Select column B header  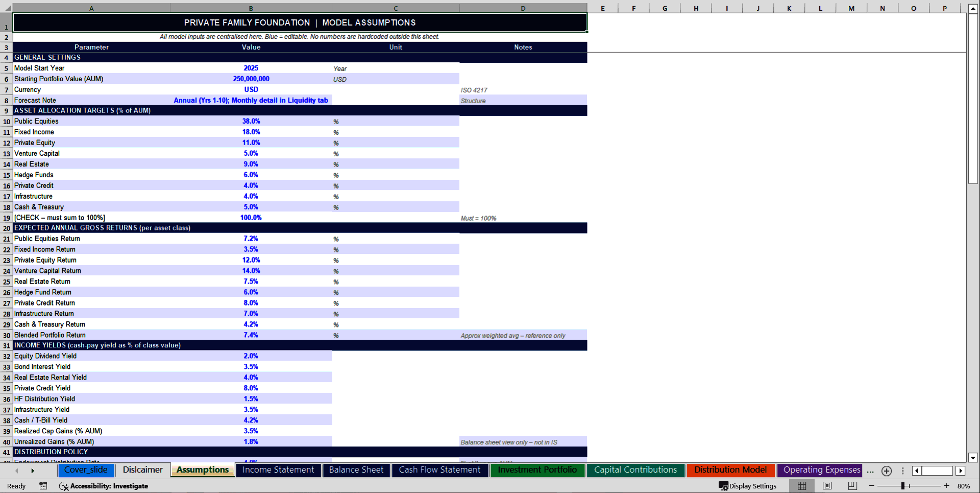point(251,8)
